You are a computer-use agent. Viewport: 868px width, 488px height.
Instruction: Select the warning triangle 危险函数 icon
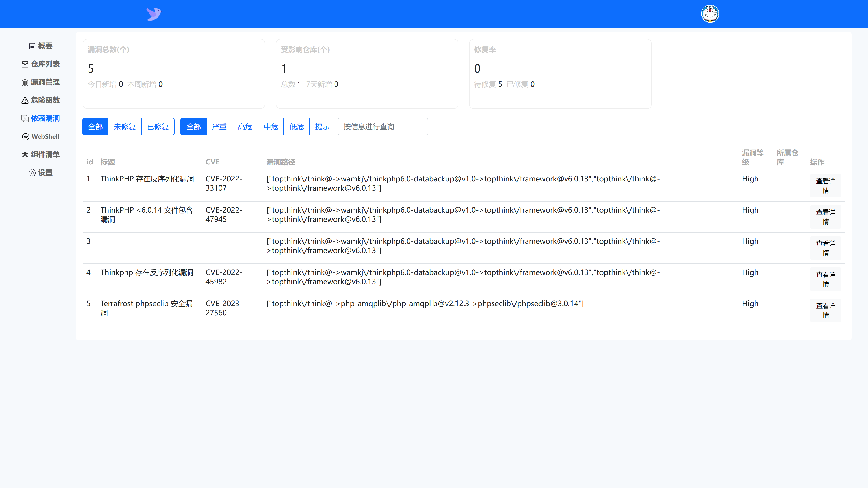tap(25, 100)
